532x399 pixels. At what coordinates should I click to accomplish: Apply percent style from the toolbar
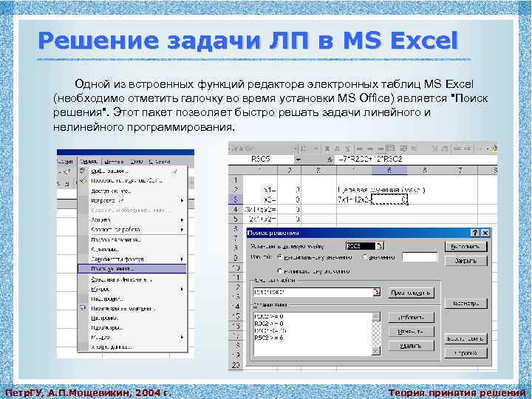click(x=415, y=149)
